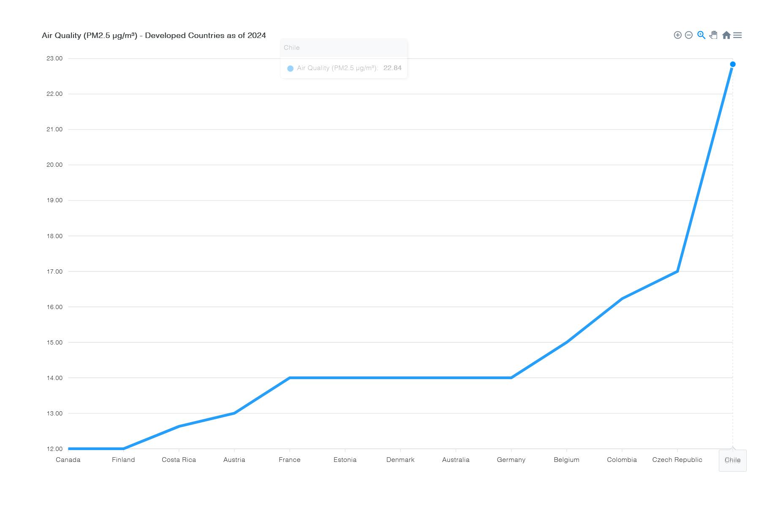Viewport: 783px width, 532px height.
Task: Select the Czech Republic axis label
Action: point(677,460)
